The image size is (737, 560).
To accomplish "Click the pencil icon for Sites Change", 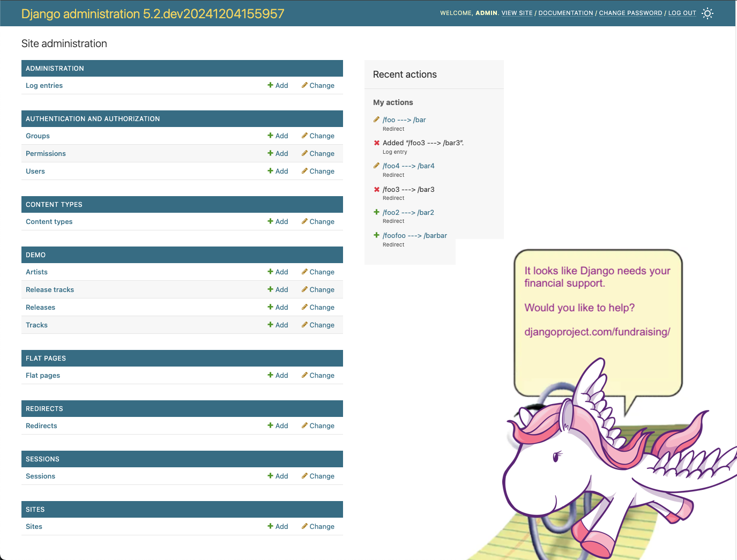I will [304, 526].
